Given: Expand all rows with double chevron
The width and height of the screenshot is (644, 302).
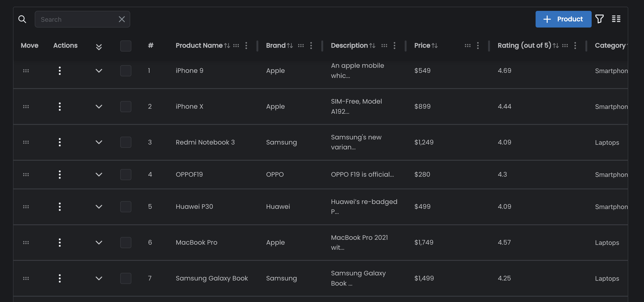Looking at the screenshot, I should [x=99, y=47].
